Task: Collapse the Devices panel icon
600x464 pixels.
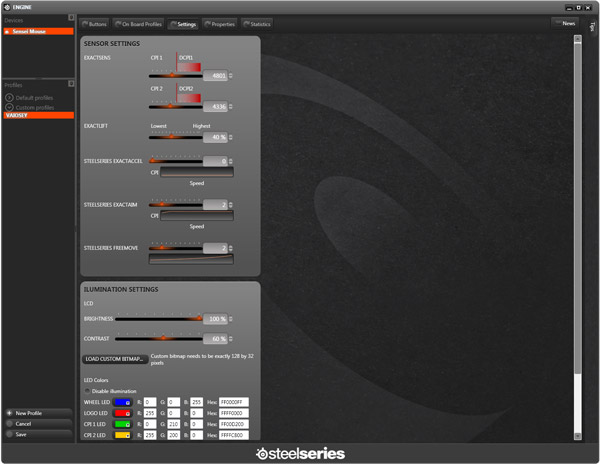Action: point(71,18)
